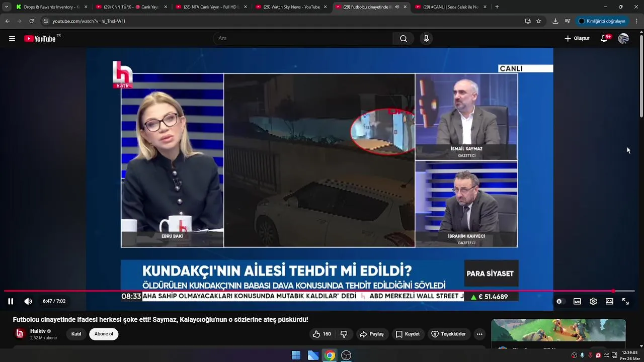Open the notifications bell
Image resolution: width=644 pixels, height=362 pixels.
pos(605,38)
